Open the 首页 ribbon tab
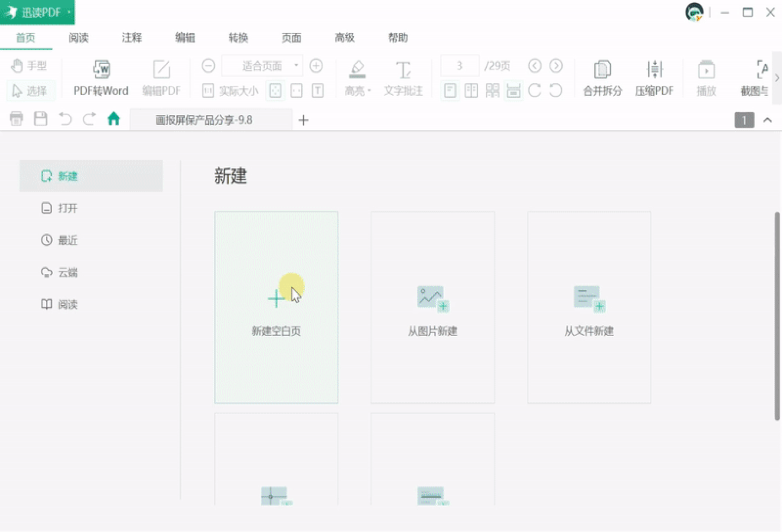 [x=26, y=38]
